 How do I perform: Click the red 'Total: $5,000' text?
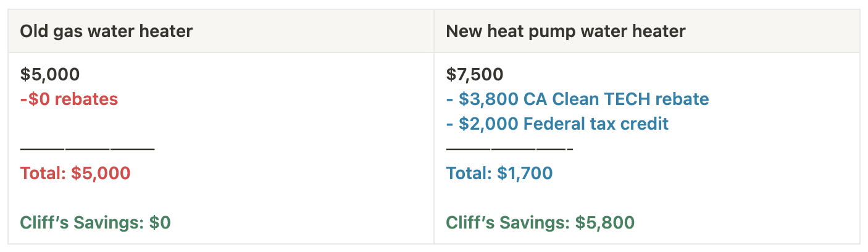tap(75, 173)
